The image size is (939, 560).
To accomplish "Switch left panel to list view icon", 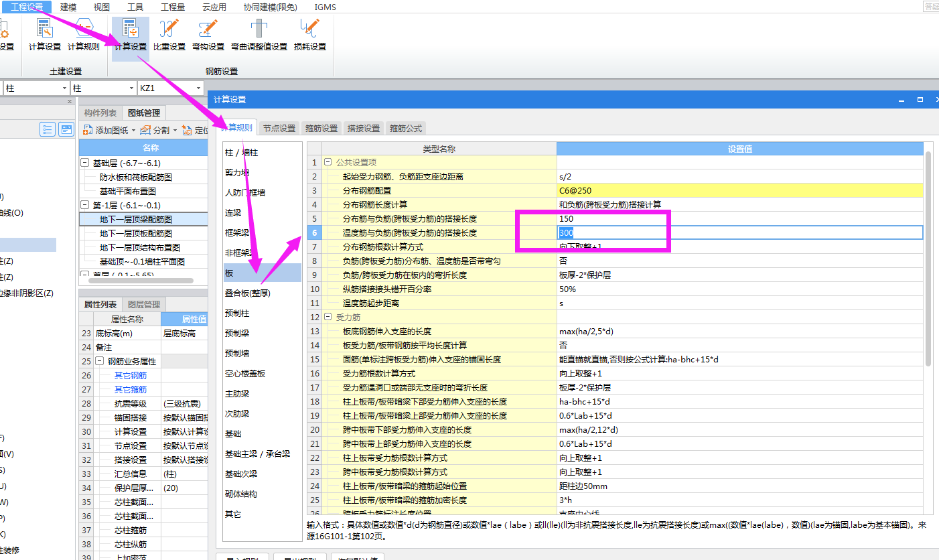I will click(48, 129).
